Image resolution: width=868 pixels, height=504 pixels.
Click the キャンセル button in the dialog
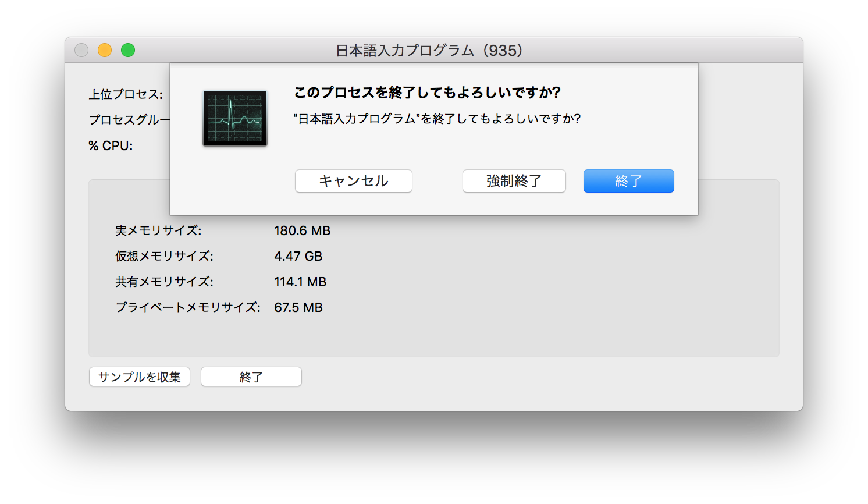click(354, 181)
